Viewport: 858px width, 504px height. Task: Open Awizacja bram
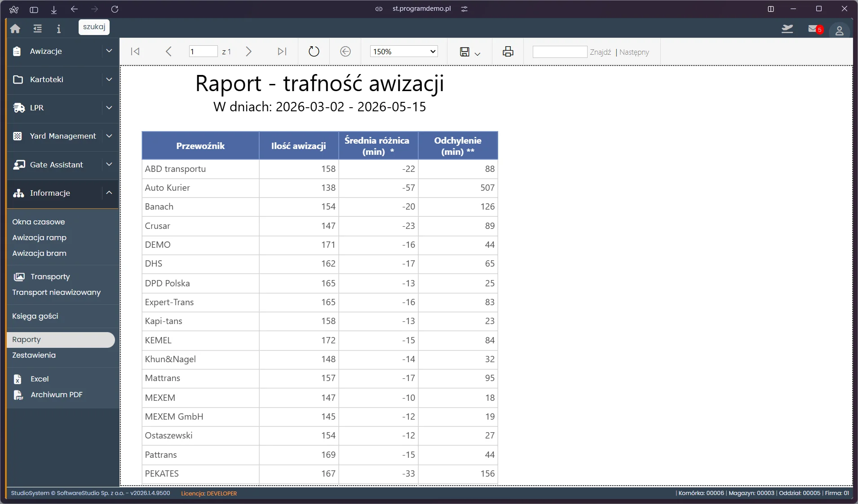click(x=40, y=253)
